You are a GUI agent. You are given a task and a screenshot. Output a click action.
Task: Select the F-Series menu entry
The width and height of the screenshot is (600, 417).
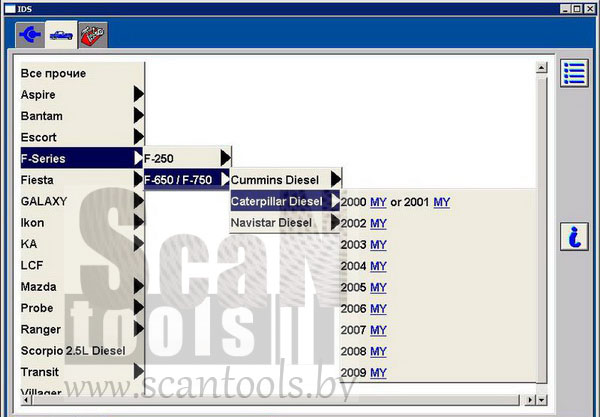(82, 158)
